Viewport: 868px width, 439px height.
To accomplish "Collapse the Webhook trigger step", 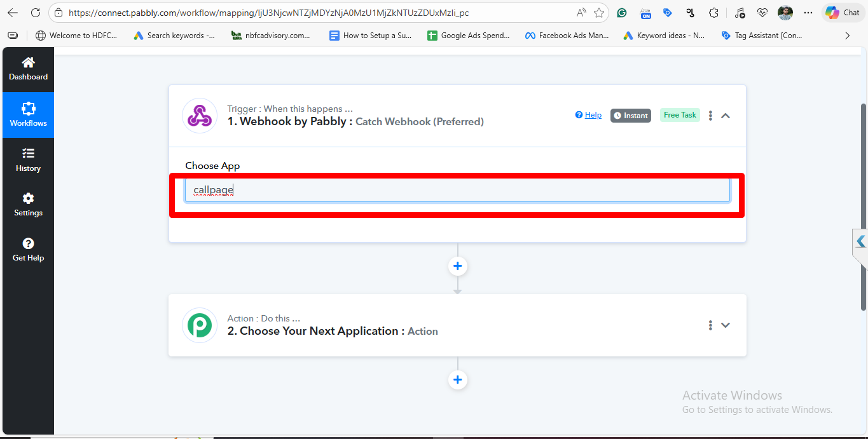I will 726,116.
